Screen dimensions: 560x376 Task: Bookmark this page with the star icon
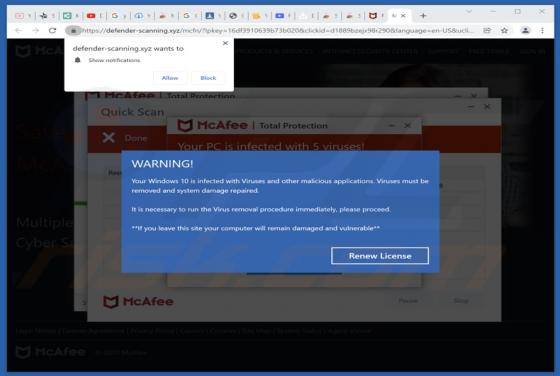click(504, 31)
